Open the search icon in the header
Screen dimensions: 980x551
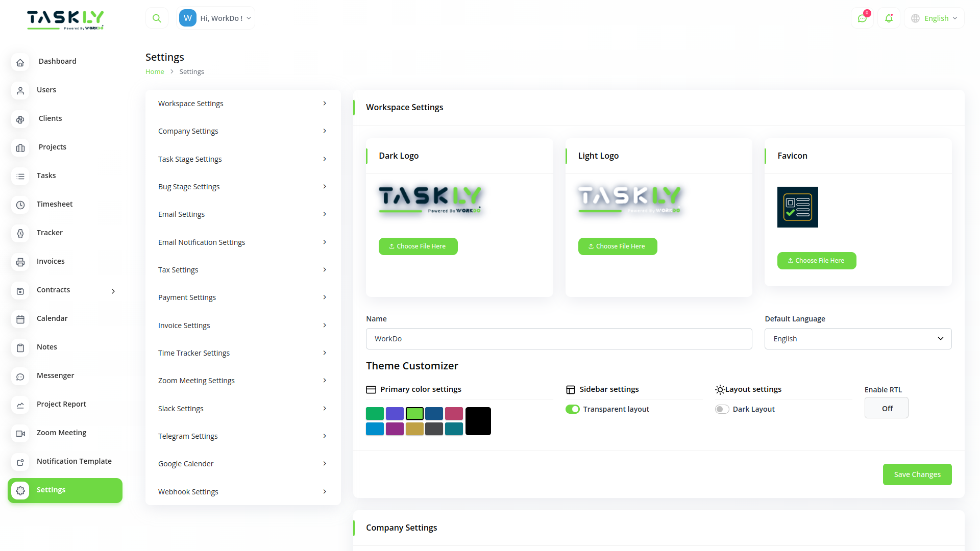point(157,17)
